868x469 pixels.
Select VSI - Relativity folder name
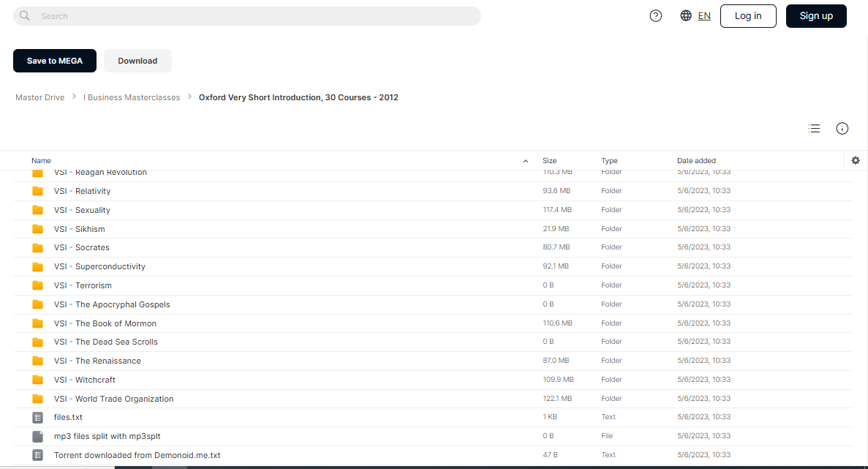[82, 191]
